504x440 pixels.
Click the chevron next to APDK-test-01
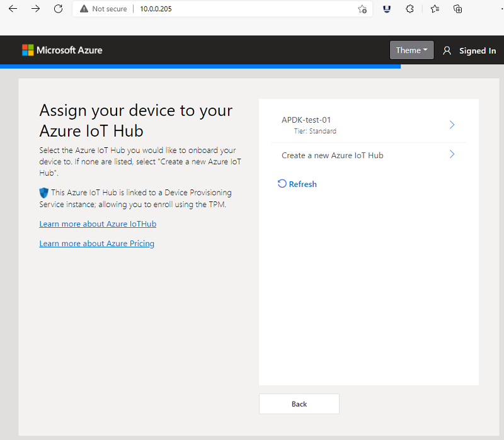point(452,125)
